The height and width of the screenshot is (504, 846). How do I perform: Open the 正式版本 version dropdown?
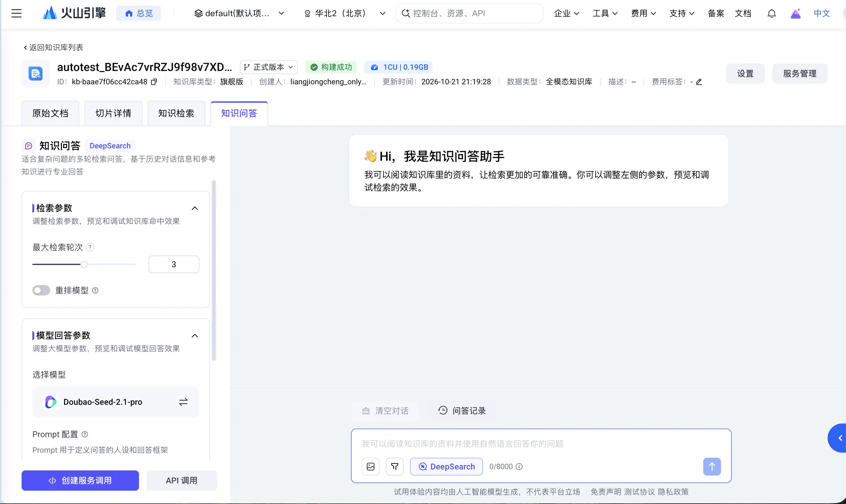(268, 67)
